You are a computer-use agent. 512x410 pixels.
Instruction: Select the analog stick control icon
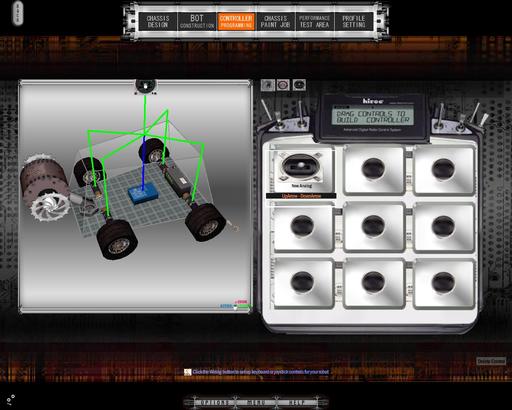(x=299, y=85)
